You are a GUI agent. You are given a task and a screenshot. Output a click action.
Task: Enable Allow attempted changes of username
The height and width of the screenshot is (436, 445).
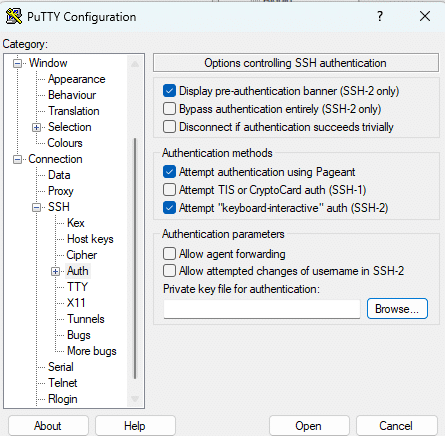[x=169, y=270]
